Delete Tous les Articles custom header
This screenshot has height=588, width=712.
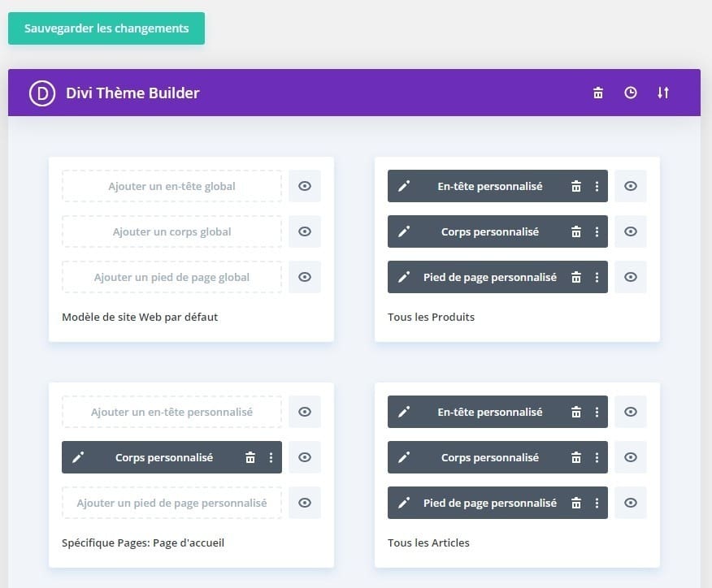(x=575, y=412)
